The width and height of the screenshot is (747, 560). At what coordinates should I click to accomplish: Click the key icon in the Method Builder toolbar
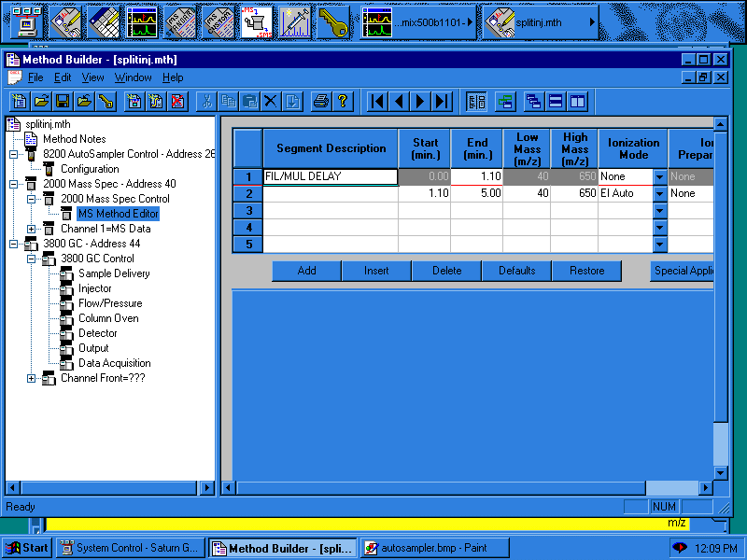coord(106,102)
